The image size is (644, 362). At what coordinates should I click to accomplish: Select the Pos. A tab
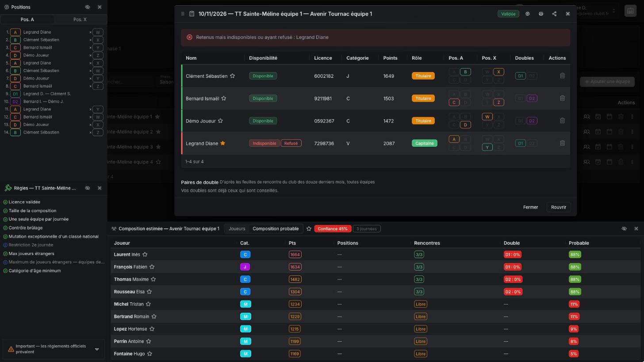pos(27,19)
